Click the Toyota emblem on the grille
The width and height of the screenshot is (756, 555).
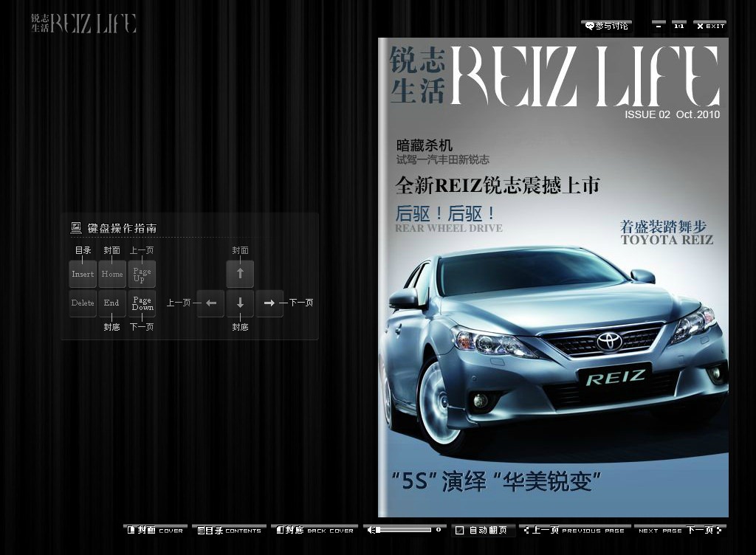[610, 341]
